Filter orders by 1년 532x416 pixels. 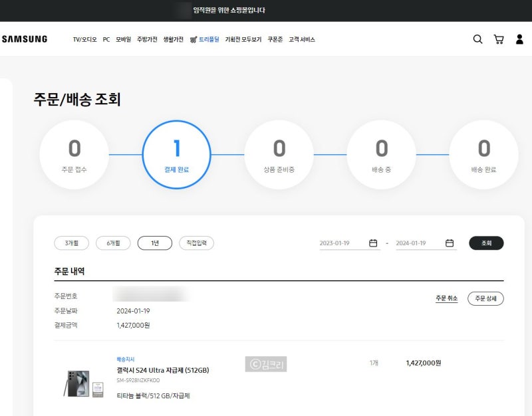(155, 243)
